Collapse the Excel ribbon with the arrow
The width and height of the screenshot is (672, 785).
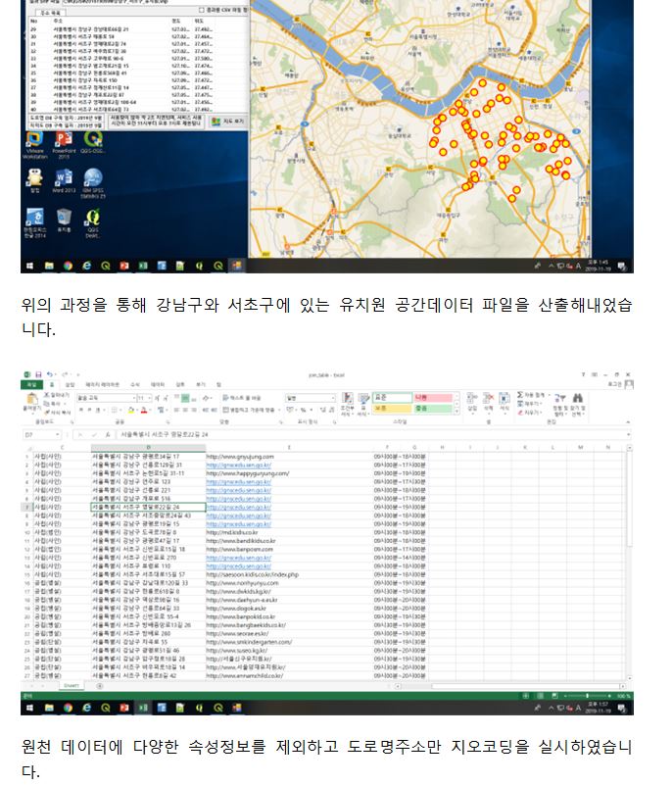click(628, 423)
